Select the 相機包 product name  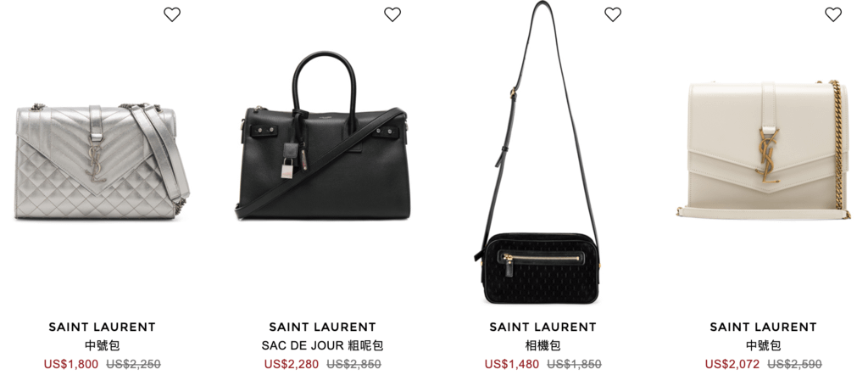pos(543,346)
